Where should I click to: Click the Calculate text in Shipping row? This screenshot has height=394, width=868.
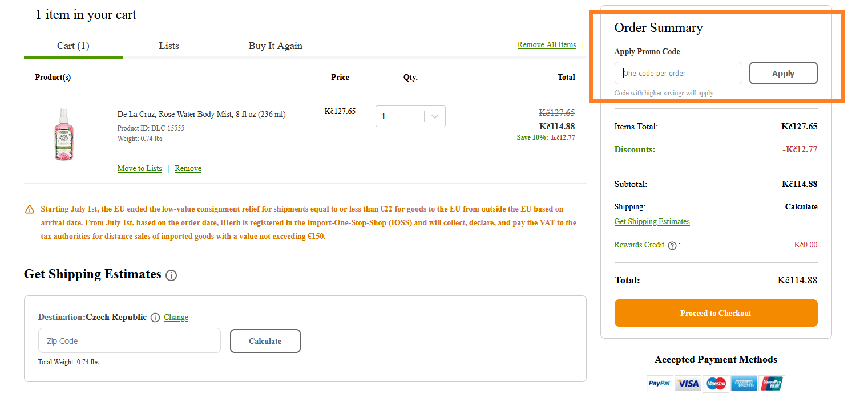(801, 206)
